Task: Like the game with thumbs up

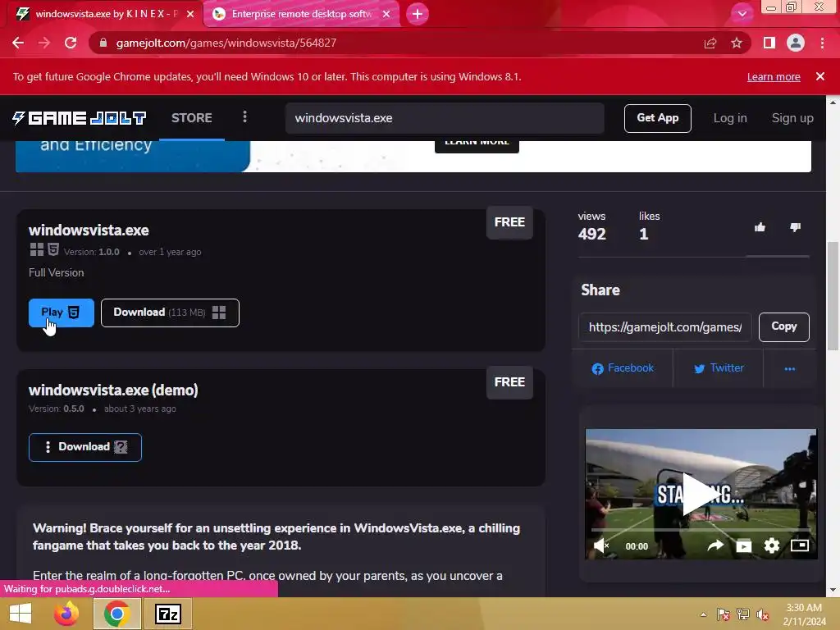Action: 760,227
